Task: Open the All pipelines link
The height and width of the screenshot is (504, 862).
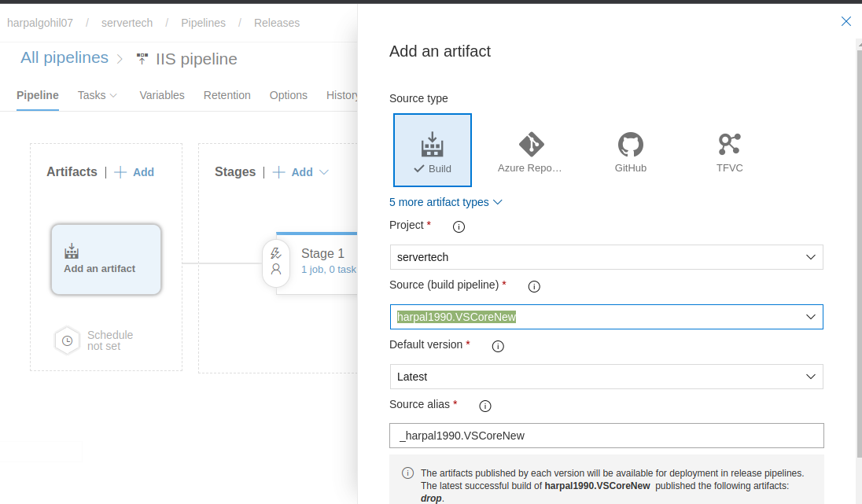Action: 64,57
